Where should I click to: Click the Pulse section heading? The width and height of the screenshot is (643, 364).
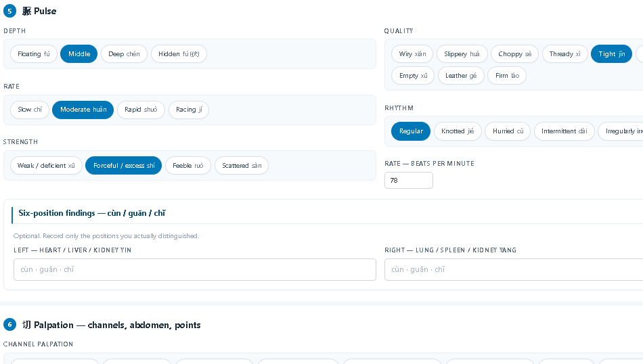point(39,11)
